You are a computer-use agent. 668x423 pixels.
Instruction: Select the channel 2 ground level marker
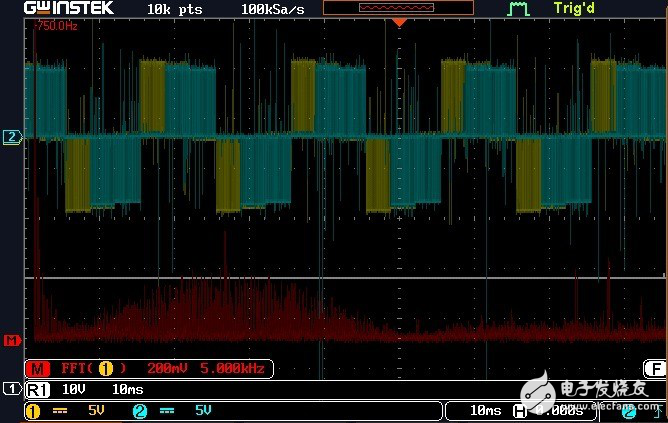11,137
